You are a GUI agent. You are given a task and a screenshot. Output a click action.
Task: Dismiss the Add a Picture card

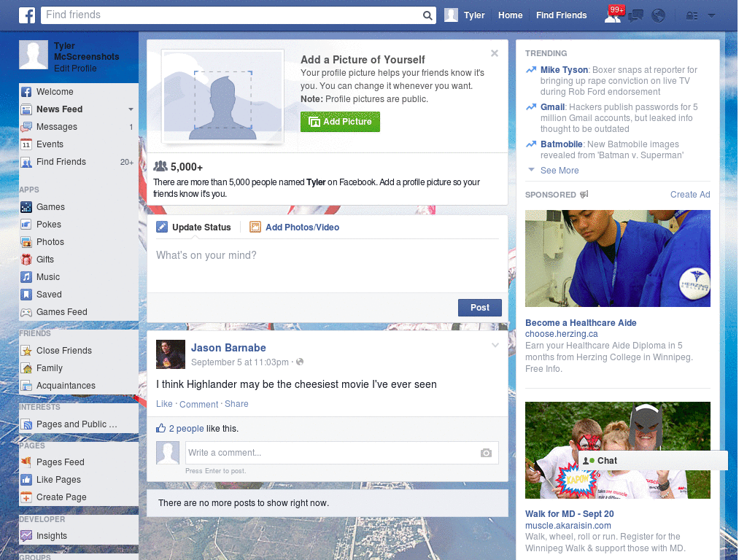(495, 53)
